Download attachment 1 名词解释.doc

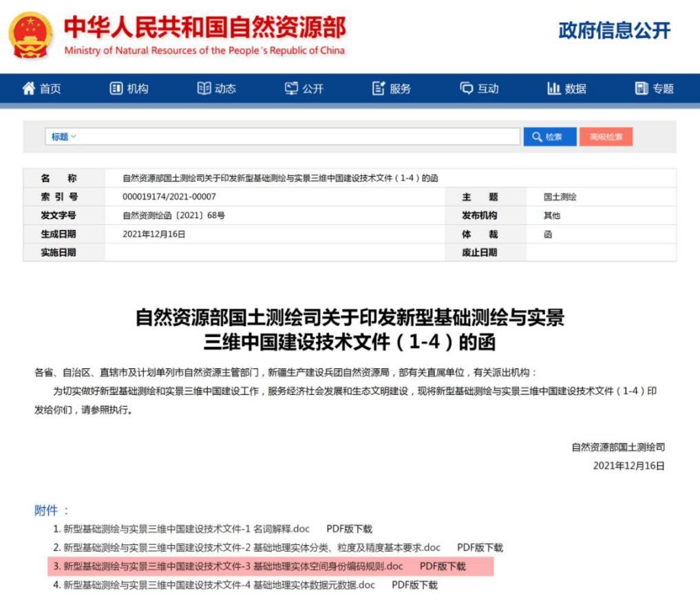(186, 529)
